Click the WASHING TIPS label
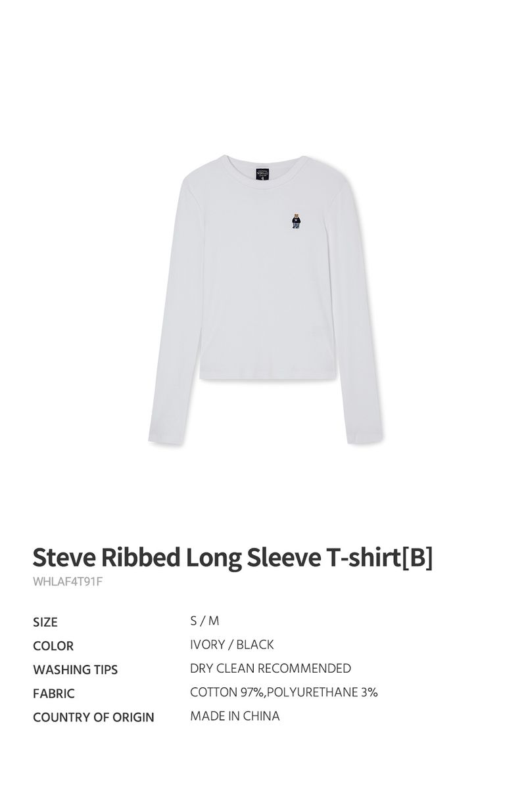The image size is (526, 812). (76, 669)
